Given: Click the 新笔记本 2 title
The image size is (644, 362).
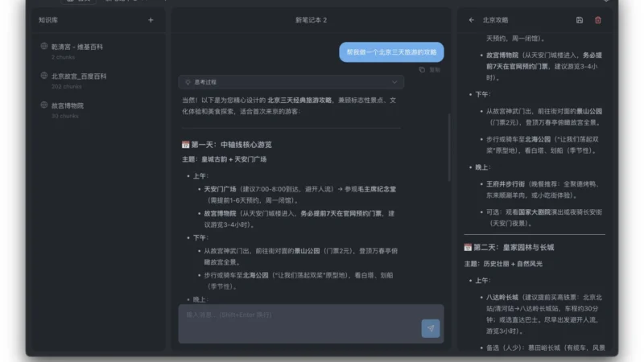Looking at the screenshot, I should pos(311,19).
